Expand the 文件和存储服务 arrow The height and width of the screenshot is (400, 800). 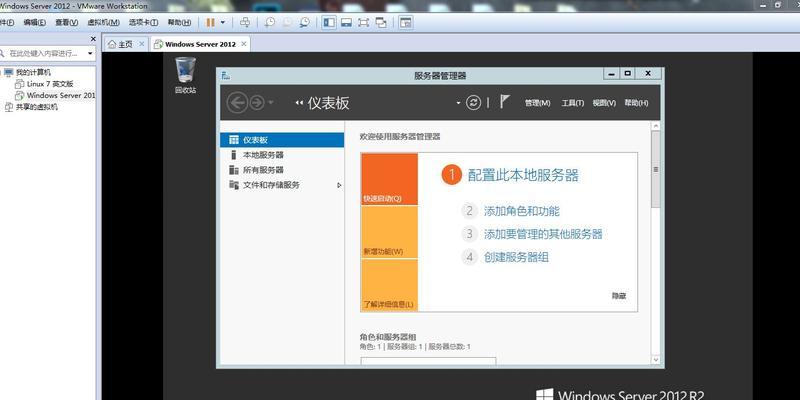point(339,185)
